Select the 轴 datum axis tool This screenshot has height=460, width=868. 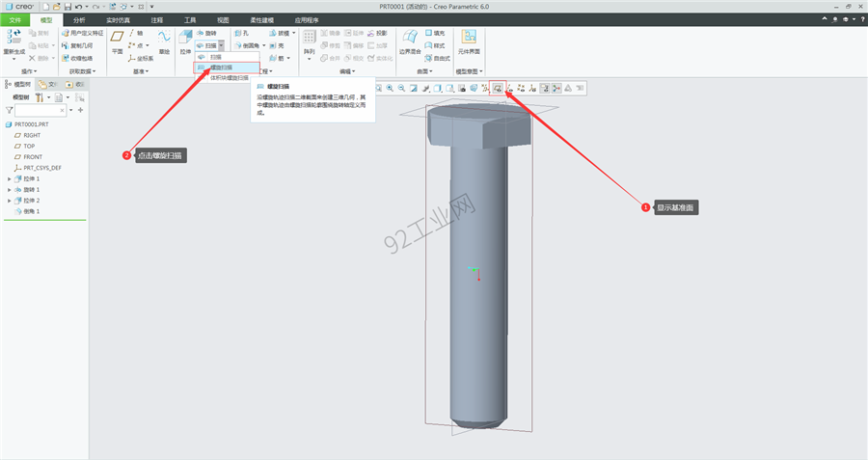click(135, 33)
